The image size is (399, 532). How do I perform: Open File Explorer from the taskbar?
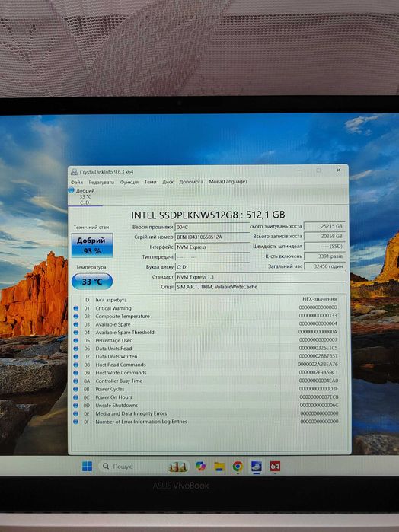click(219, 467)
